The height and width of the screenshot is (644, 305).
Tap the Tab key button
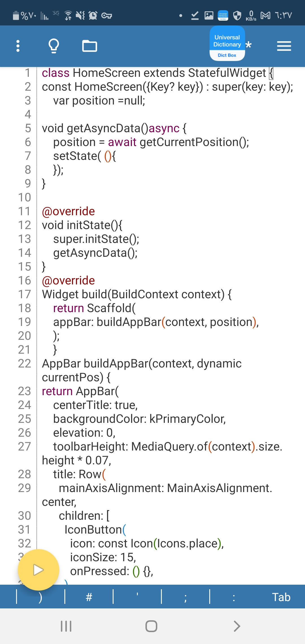(x=281, y=597)
